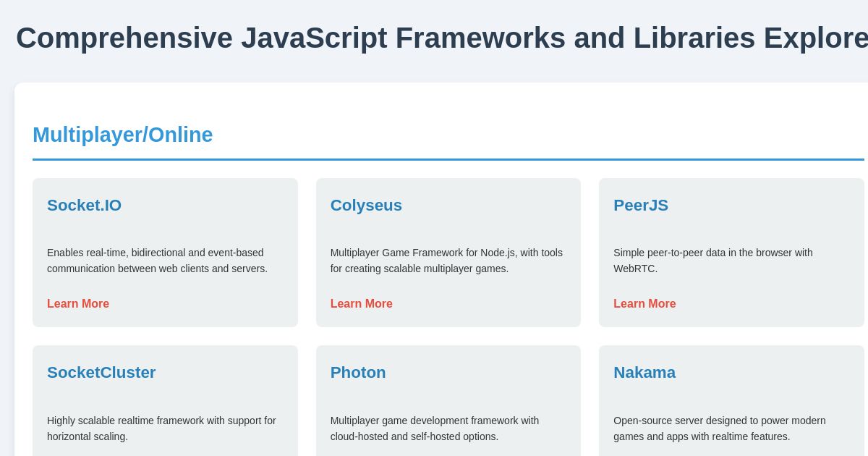Click Socket.IO's real-time communication description text
Viewport: 868px width, 456px height.
[x=158, y=261]
